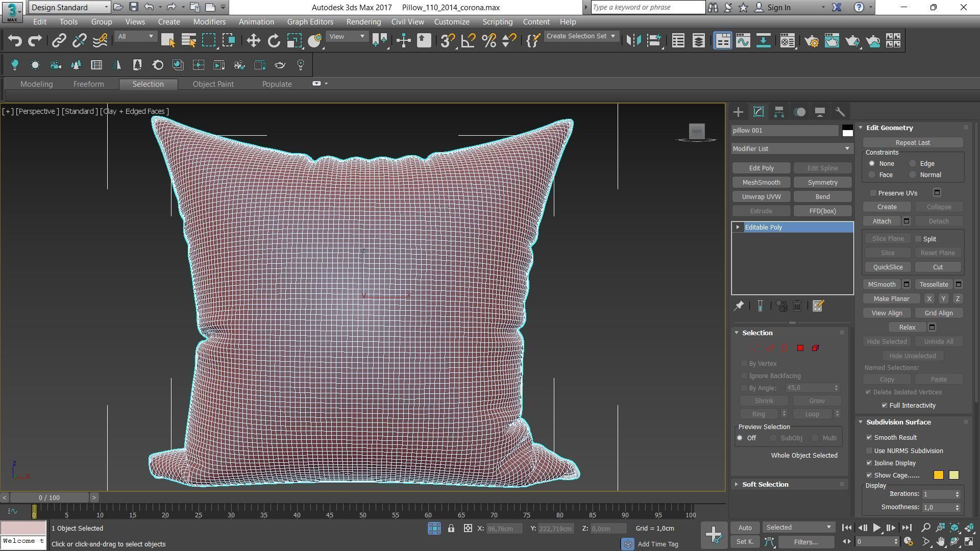The image size is (980, 551).
Task: Activate the Select and Move tool
Action: (x=254, y=41)
